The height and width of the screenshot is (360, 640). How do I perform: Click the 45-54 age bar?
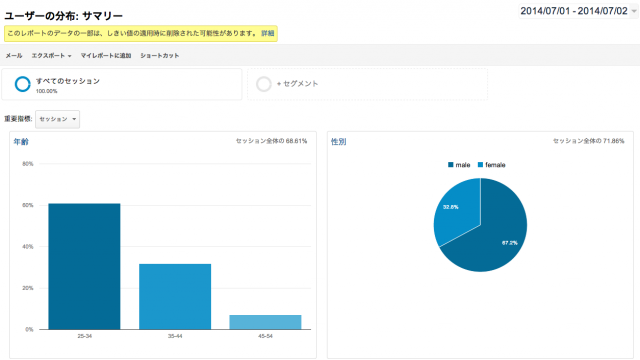point(265,322)
